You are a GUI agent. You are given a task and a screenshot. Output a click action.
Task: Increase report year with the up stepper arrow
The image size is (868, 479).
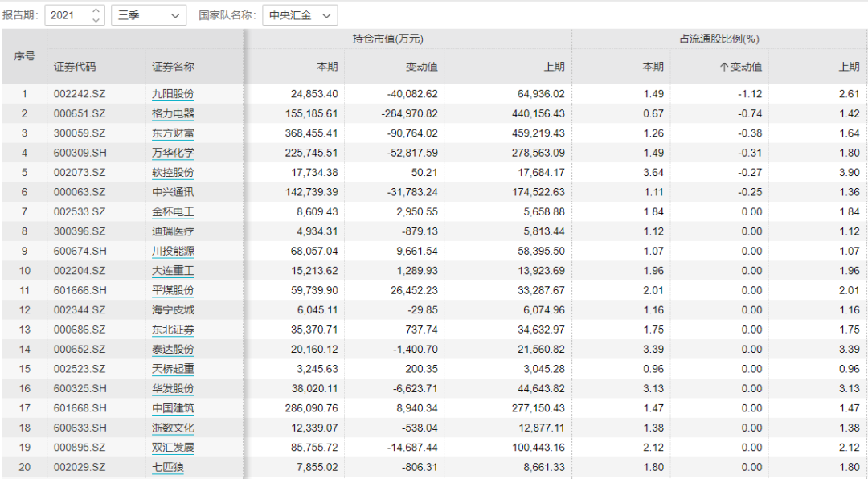point(94,10)
